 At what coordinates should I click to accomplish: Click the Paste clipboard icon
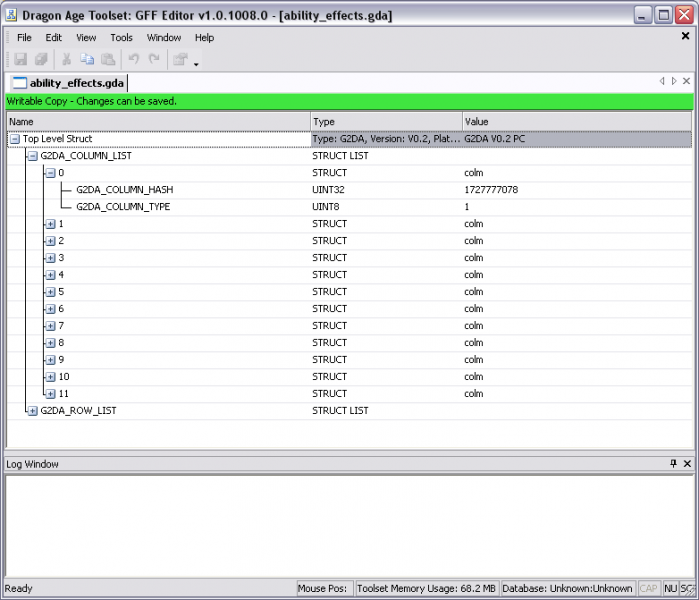click(107, 60)
